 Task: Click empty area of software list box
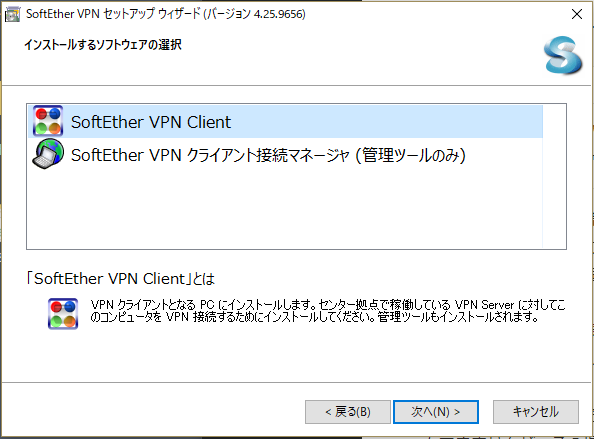click(x=285, y=209)
